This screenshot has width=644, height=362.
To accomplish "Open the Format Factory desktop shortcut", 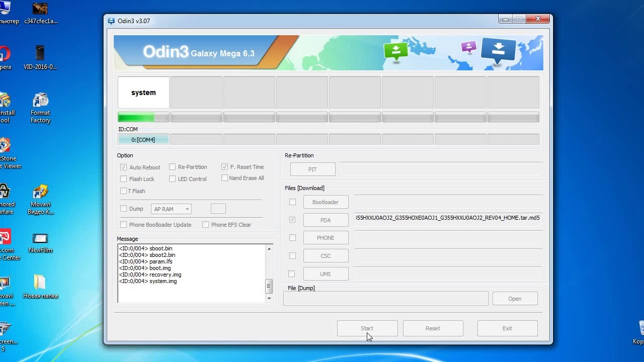I will (x=40, y=108).
